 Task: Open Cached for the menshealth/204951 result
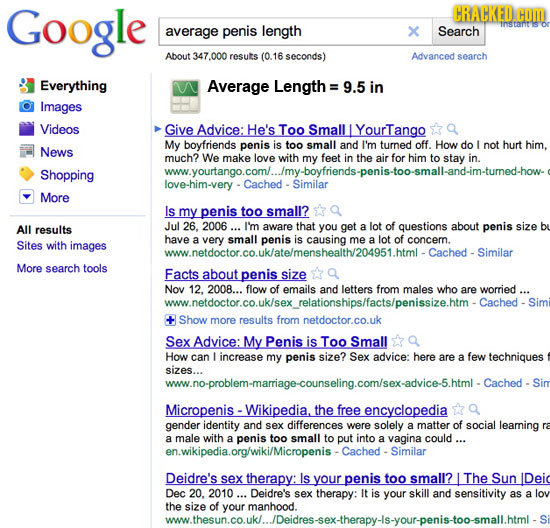click(448, 253)
